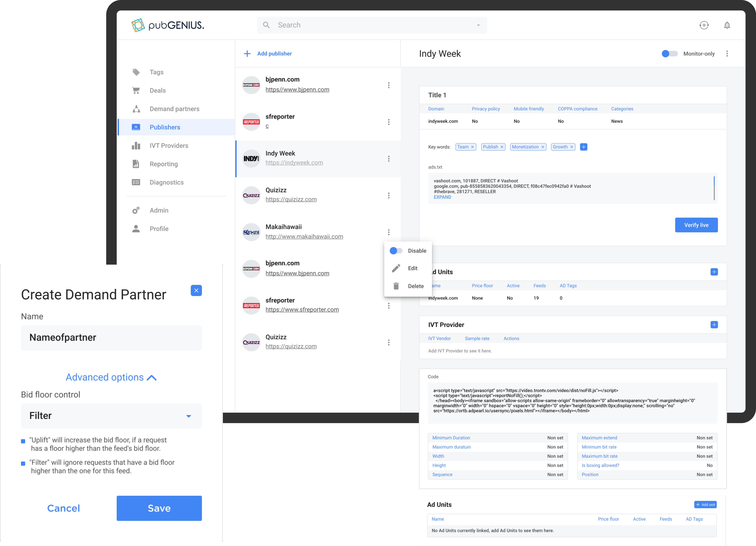Click the pubGENIUS logo

coord(168,25)
